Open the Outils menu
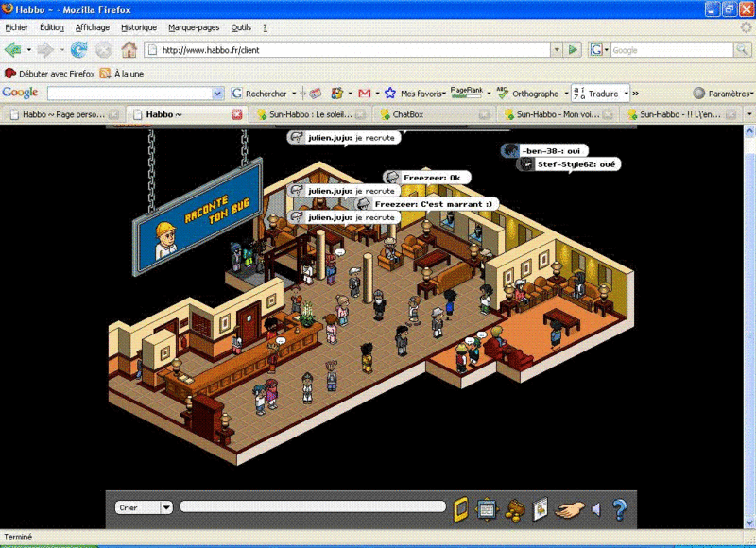This screenshot has height=548, width=756. click(241, 27)
